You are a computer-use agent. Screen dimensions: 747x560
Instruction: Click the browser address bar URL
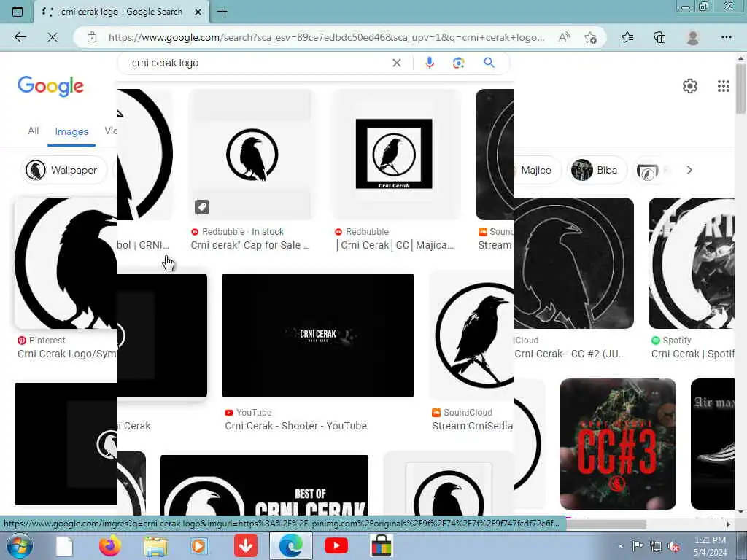click(x=326, y=37)
